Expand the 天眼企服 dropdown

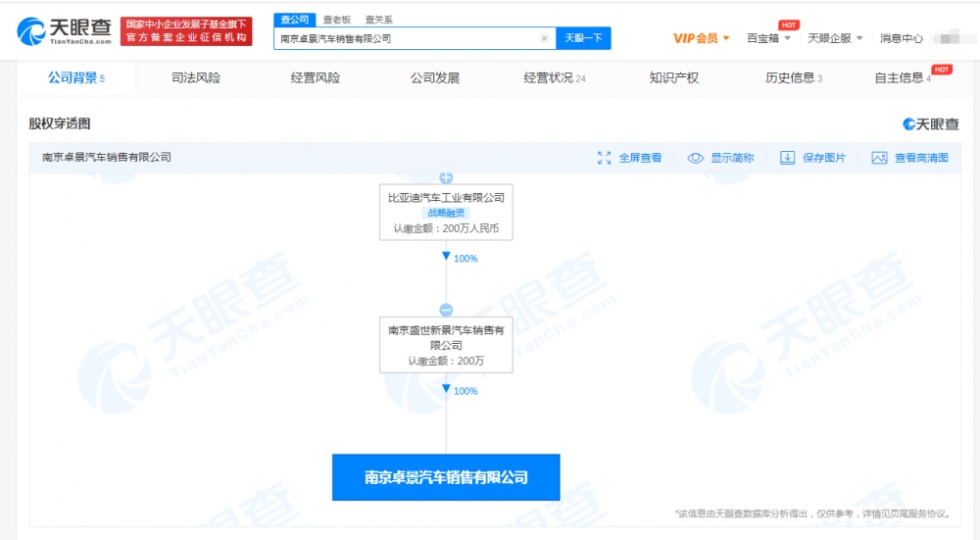pyautogui.click(x=835, y=38)
